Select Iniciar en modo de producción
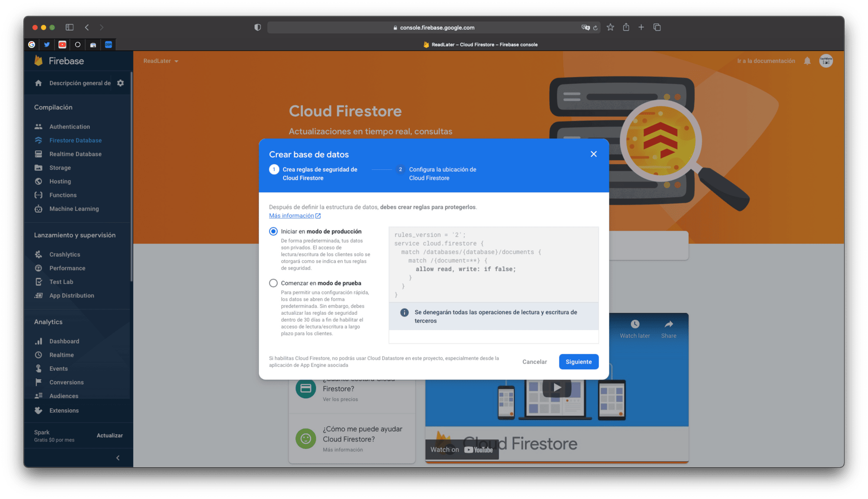 coord(273,231)
